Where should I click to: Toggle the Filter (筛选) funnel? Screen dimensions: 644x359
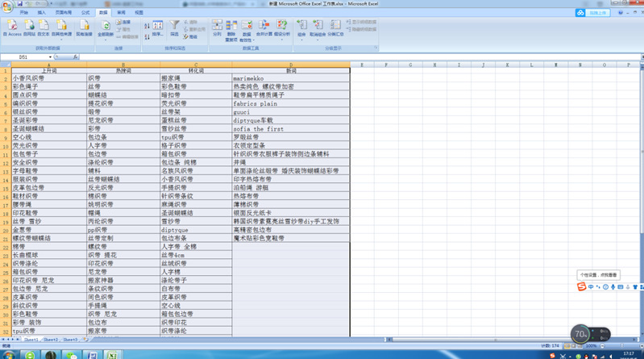[x=175, y=28]
